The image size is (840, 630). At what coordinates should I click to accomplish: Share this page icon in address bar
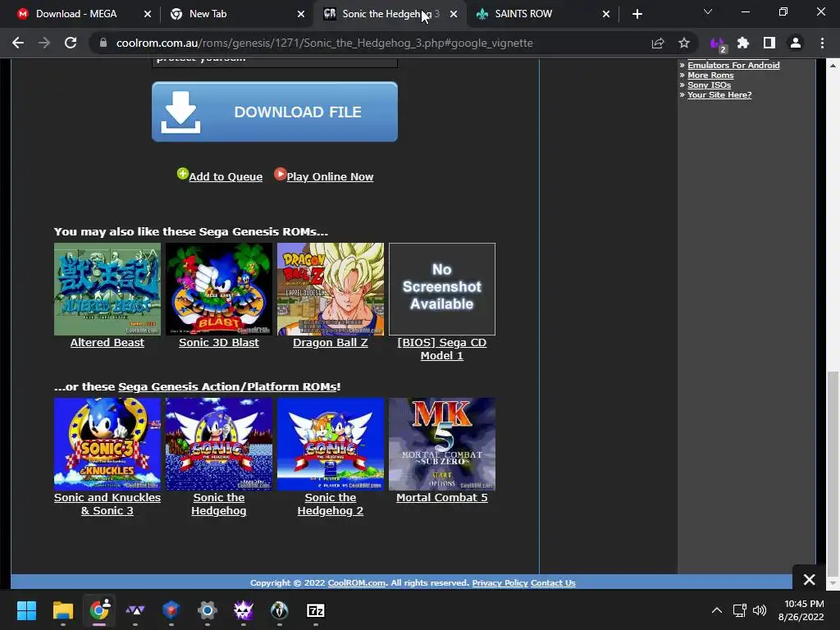point(658,43)
